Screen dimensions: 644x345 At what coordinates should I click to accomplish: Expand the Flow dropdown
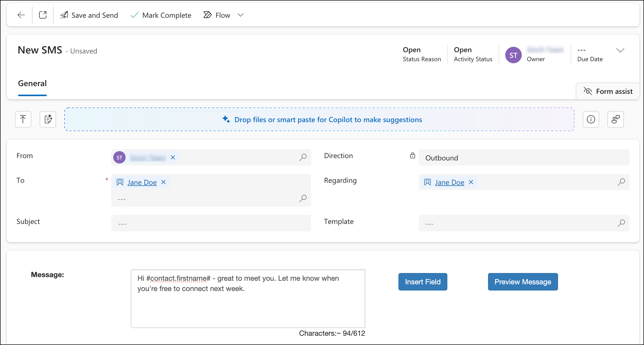coord(240,15)
